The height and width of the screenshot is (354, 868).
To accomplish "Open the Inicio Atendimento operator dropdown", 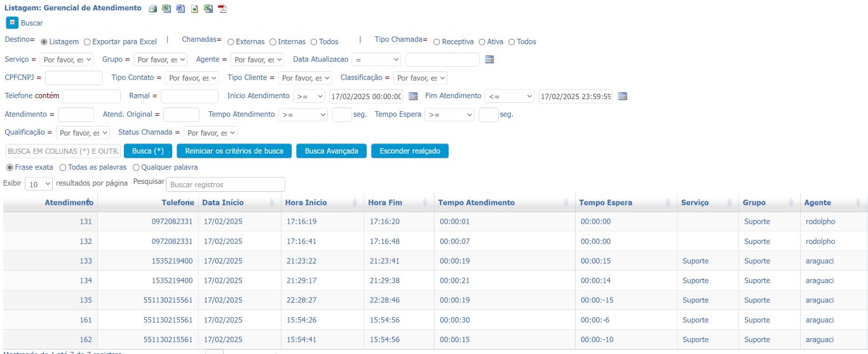I will coord(309,97).
